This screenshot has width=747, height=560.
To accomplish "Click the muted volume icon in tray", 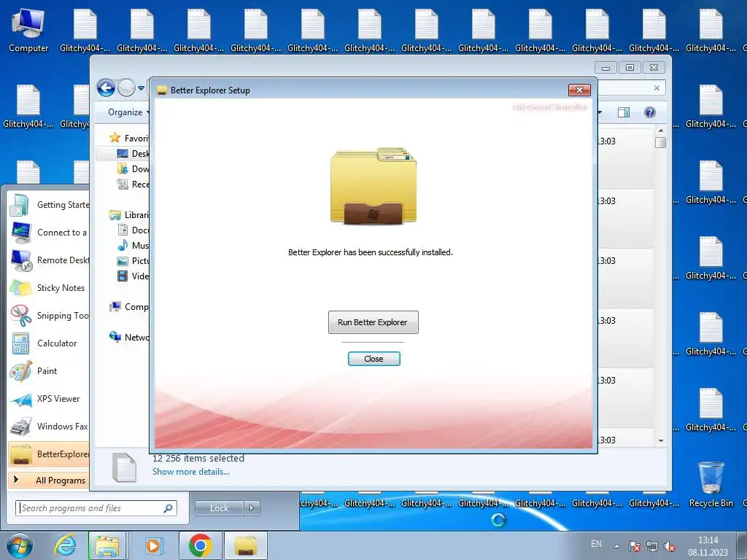I will pos(670,546).
